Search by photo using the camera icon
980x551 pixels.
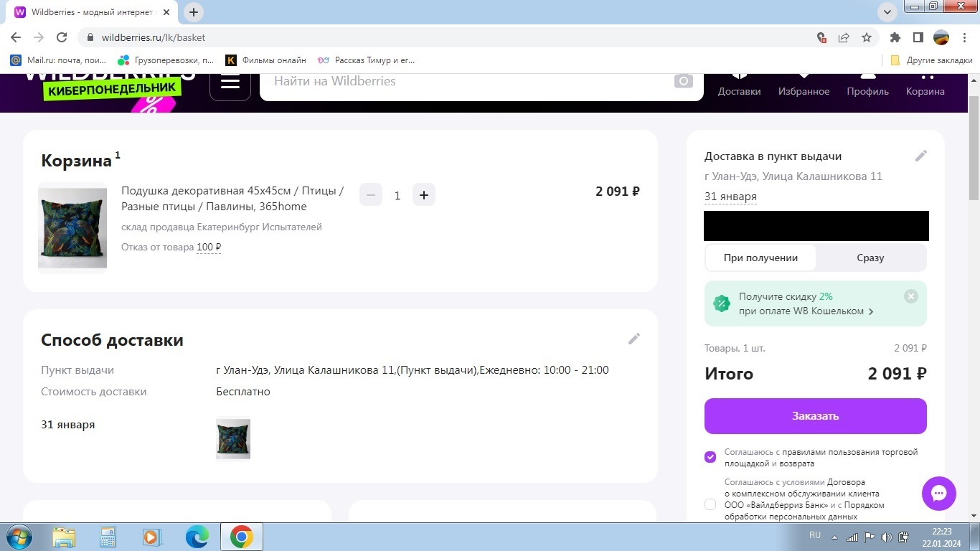click(684, 81)
